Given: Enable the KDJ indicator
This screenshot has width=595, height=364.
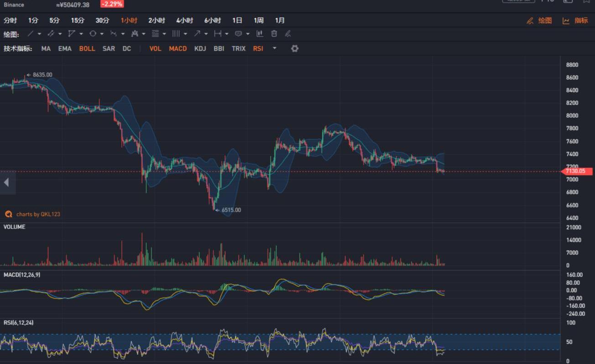Looking at the screenshot, I should pyautogui.click(x=200, y=48).
